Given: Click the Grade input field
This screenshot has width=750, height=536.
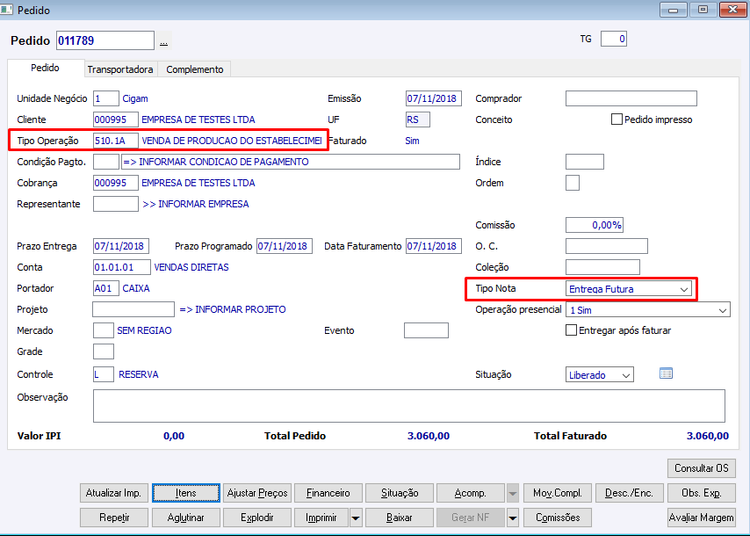Looking at the screenshot, I should [x=103, y=351].
